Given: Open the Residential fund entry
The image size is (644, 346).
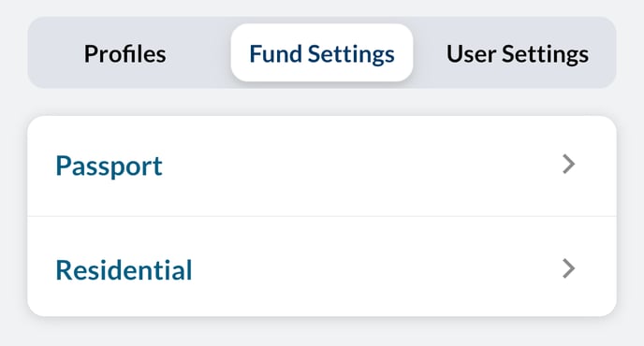Looking at the screenshot, I should tap(322, 267).
